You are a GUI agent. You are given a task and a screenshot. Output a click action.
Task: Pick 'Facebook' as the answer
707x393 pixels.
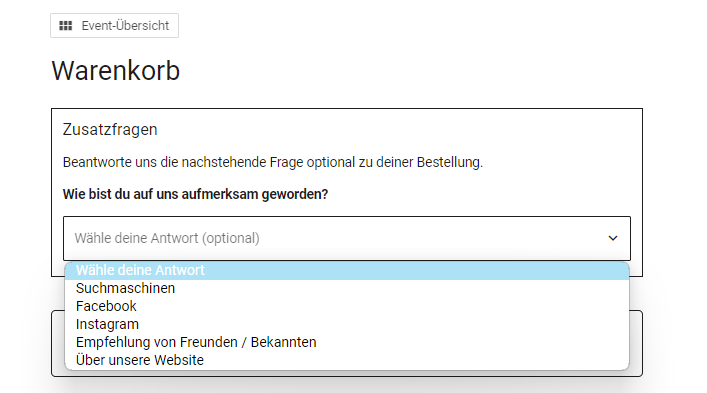[347, 306]
